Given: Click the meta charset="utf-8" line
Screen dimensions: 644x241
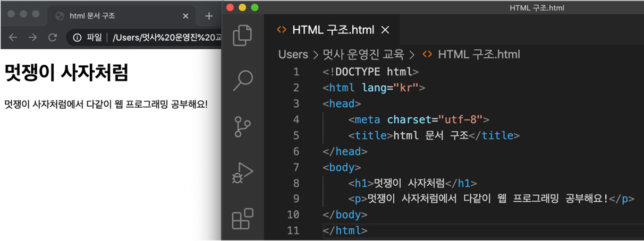Looking at the screenshot, I should click(419, 119).
